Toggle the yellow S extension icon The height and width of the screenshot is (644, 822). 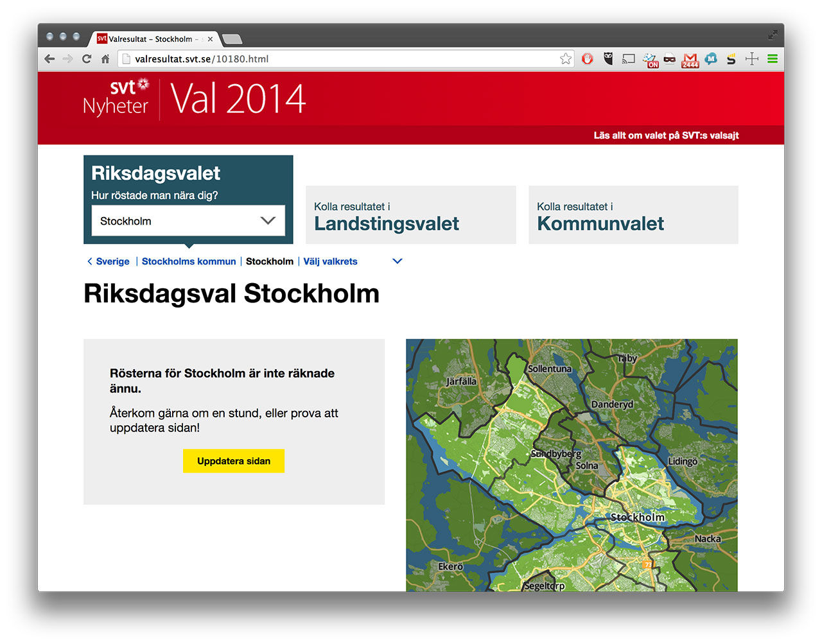point(730,58)
